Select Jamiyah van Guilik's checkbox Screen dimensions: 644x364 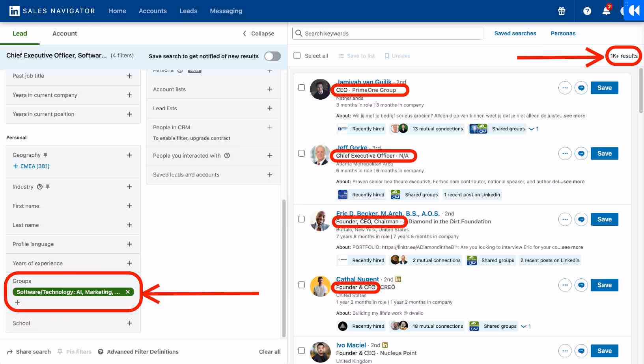pos(301,87)
